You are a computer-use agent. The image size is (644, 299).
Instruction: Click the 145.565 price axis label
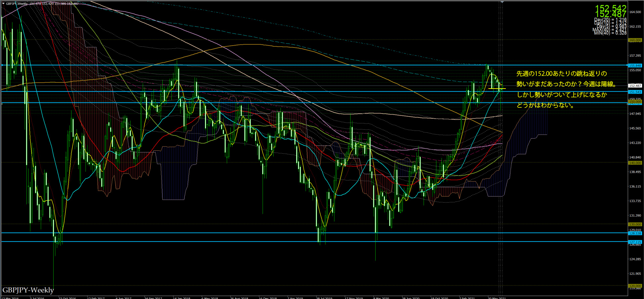point(635,128)
